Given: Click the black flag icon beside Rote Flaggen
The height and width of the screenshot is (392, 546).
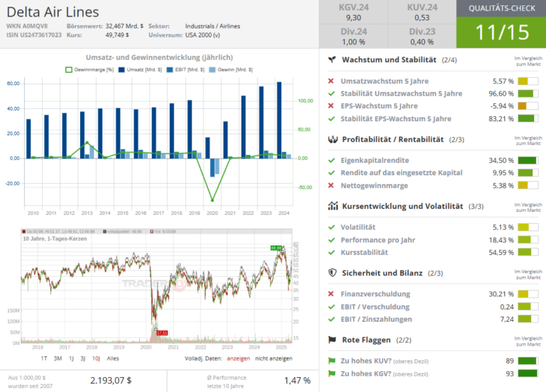Looking at the screenshot, I should point(332,340).
